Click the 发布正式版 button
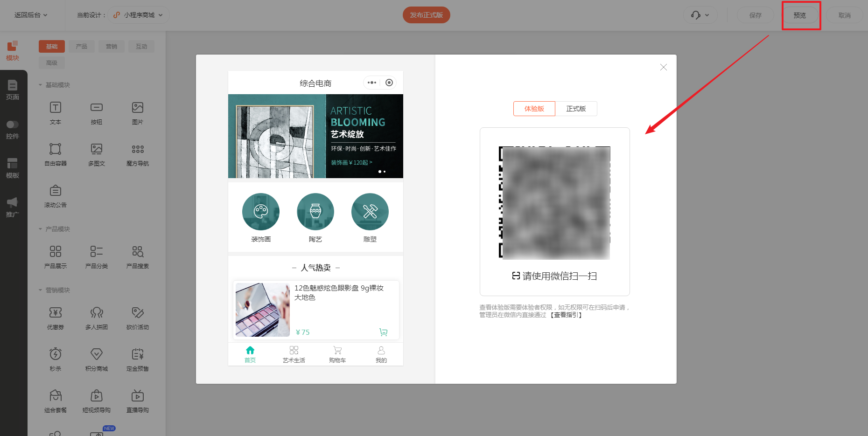This screenshot has width=868, height=436. click(x=427, y=15)
